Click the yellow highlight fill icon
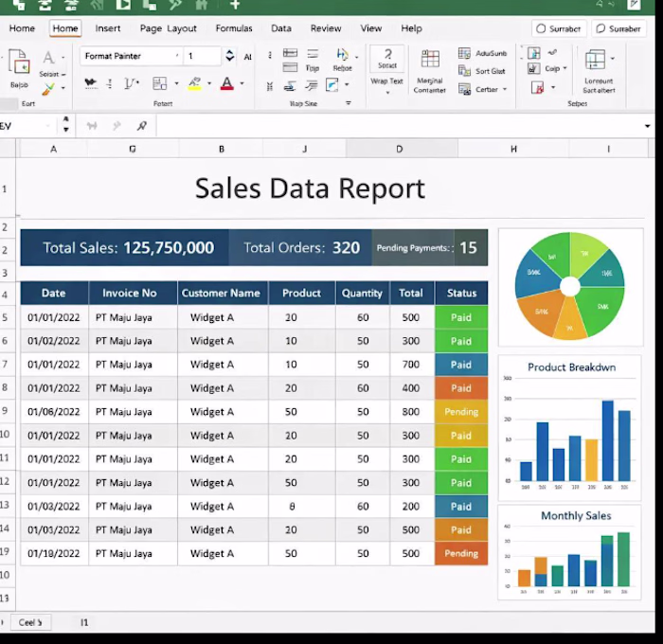 pyautogui.click(x=194, y=83)
